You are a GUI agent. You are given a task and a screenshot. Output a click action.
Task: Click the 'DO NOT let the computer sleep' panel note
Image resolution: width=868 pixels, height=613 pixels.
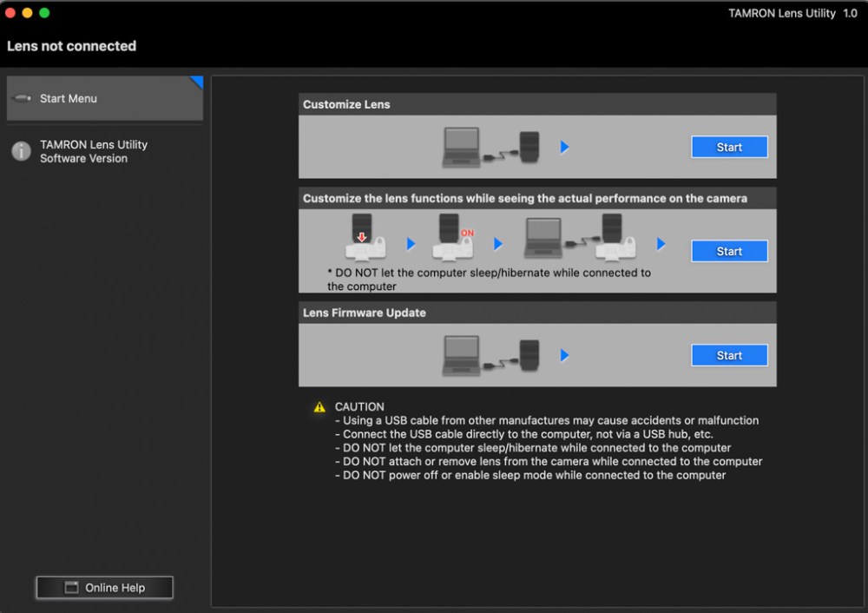(x=489, y=279)
